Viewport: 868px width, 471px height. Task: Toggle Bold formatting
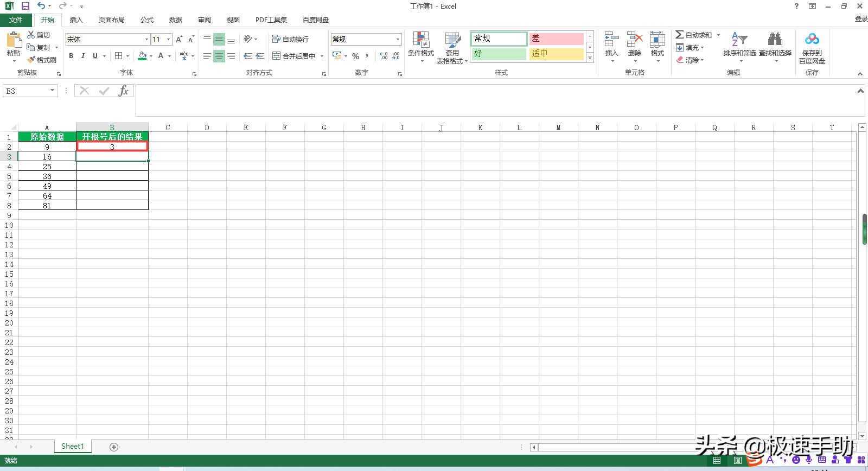coord(71,56)
